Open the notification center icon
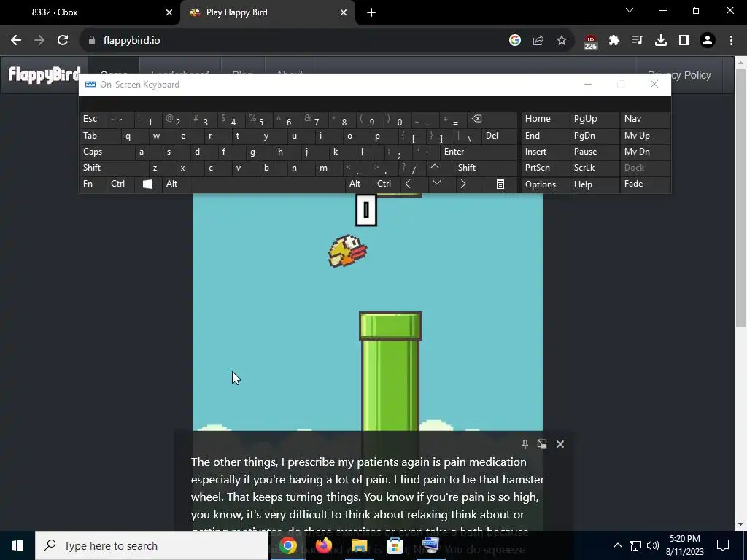747x560 pixels. [723, 545]
